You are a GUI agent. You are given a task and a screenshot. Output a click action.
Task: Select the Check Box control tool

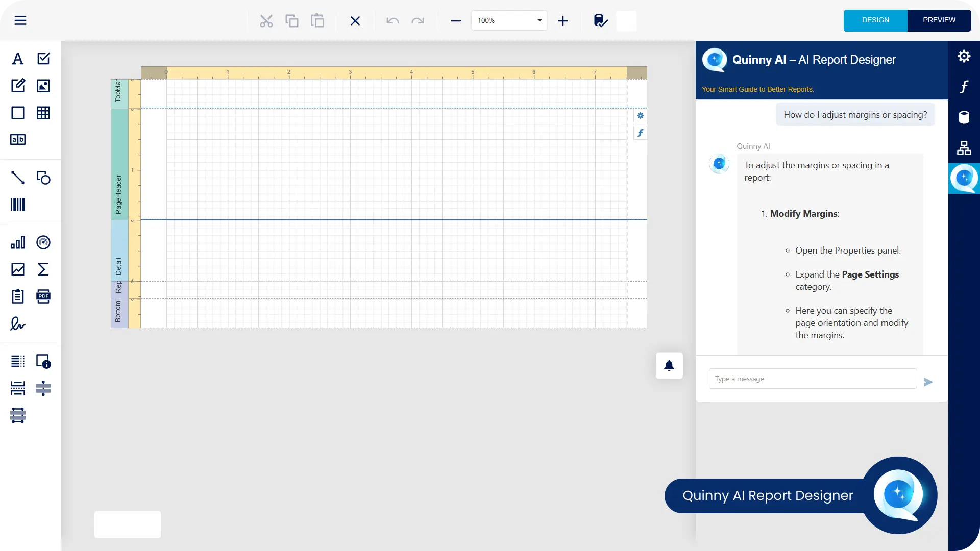point(43,59)
